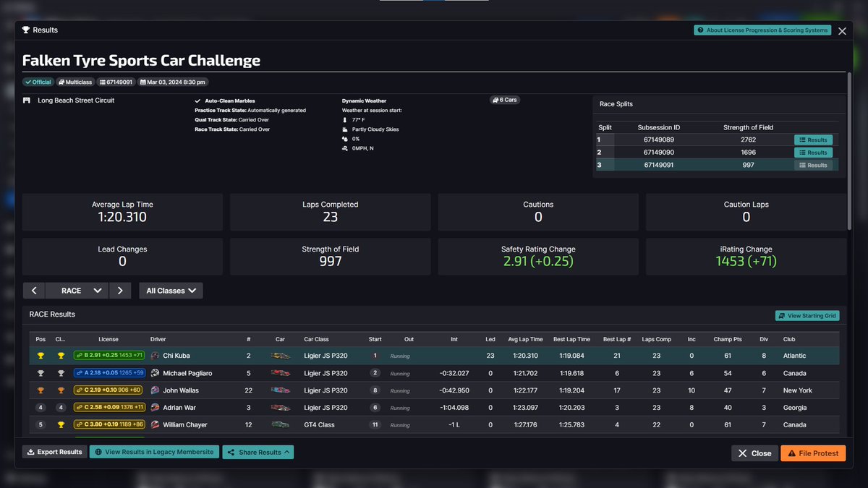This screenshot has width=868, height=488.
Task: Click the Safety Rating Change stat card
Action: (x=538, y=257)
